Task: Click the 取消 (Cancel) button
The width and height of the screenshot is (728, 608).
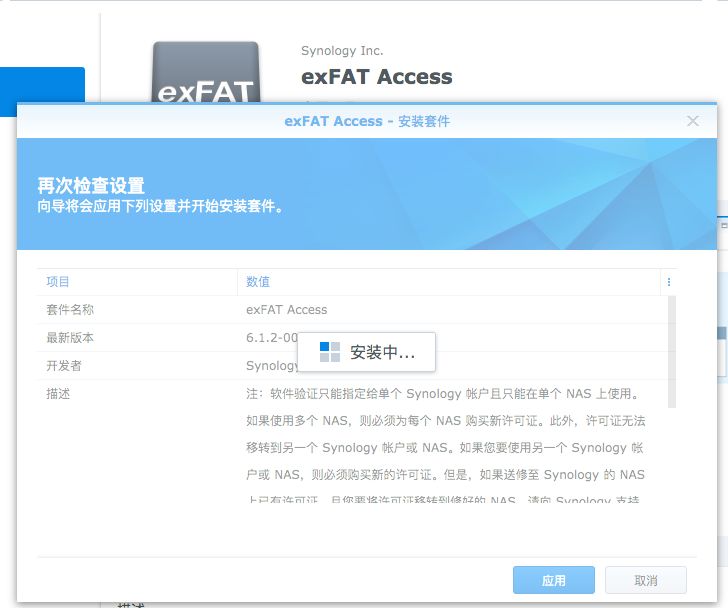Action: click(x=646, y=580)
